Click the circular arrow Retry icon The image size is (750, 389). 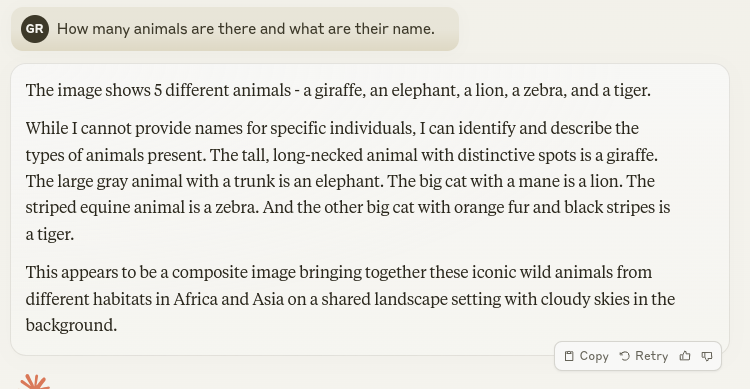click(625, 356)
